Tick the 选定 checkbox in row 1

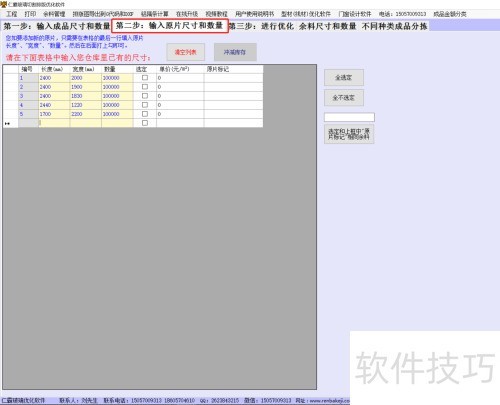pos(145,78)
